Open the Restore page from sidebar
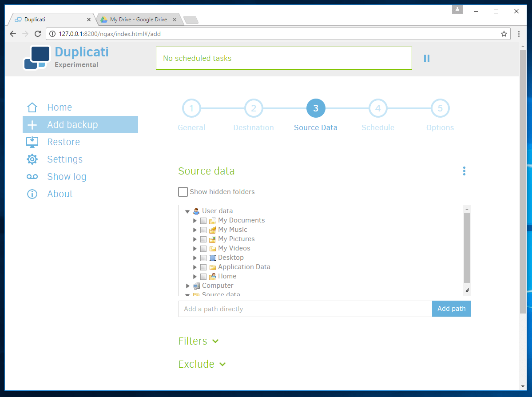The height and width of the screenshot is (397, 532). click(x=64, y=142)
